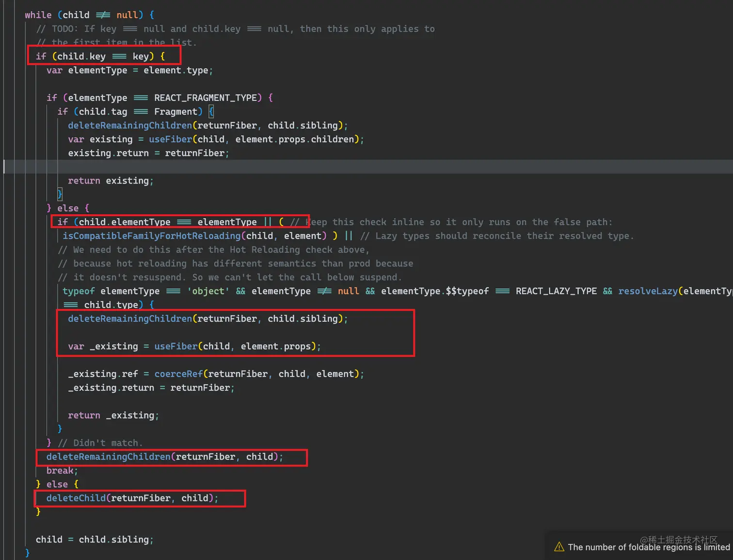Viewport: 733px width, 560px height.
Task: Click 'var _existing = useFiber(child, element.props);'
Action: point(194,346)
